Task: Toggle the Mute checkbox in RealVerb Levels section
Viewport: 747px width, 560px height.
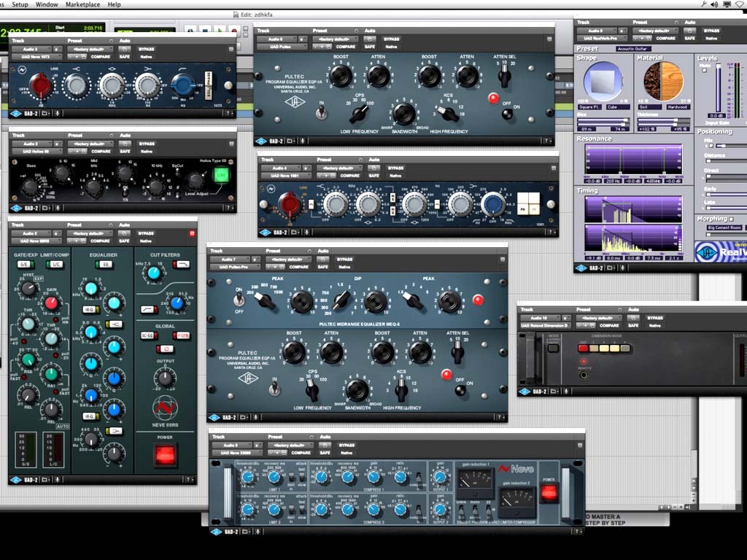Action: pyautogui.click(x=705, y=71)
